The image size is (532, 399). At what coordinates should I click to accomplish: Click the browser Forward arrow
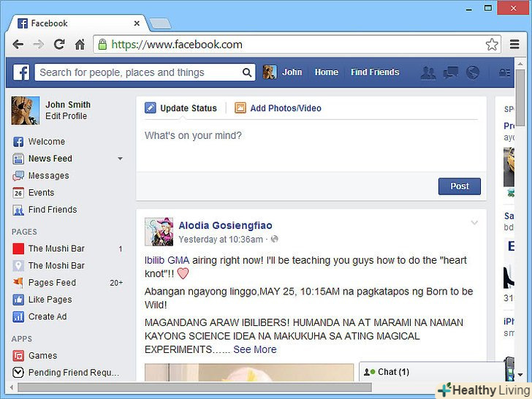(x=38, y=45)
